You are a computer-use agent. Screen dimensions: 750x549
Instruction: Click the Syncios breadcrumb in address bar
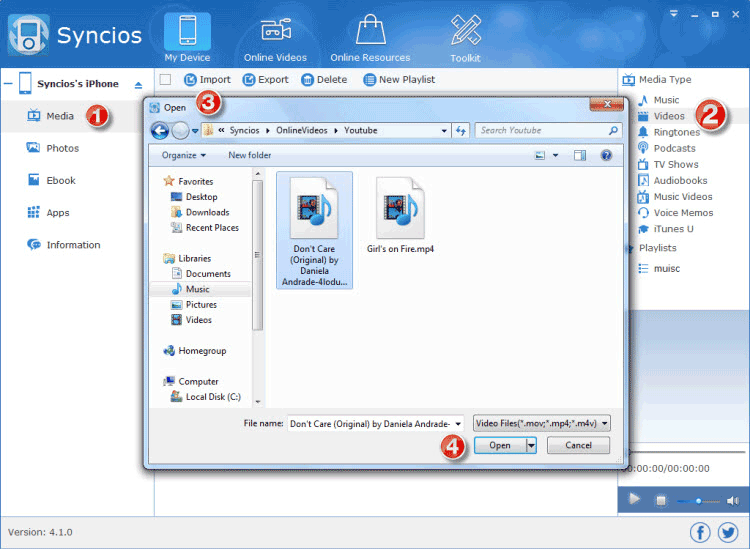pyautogui.click(x=244, y=130)
